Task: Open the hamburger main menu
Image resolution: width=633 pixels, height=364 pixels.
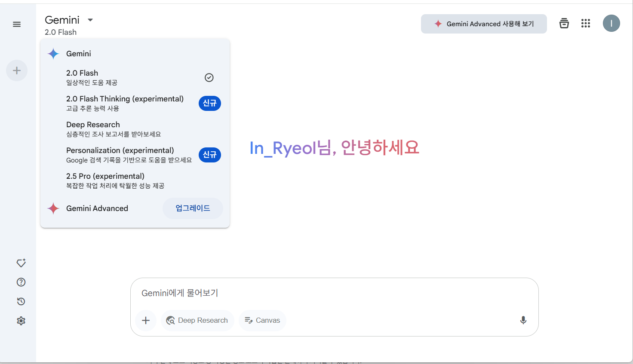Action: (17, 24)
